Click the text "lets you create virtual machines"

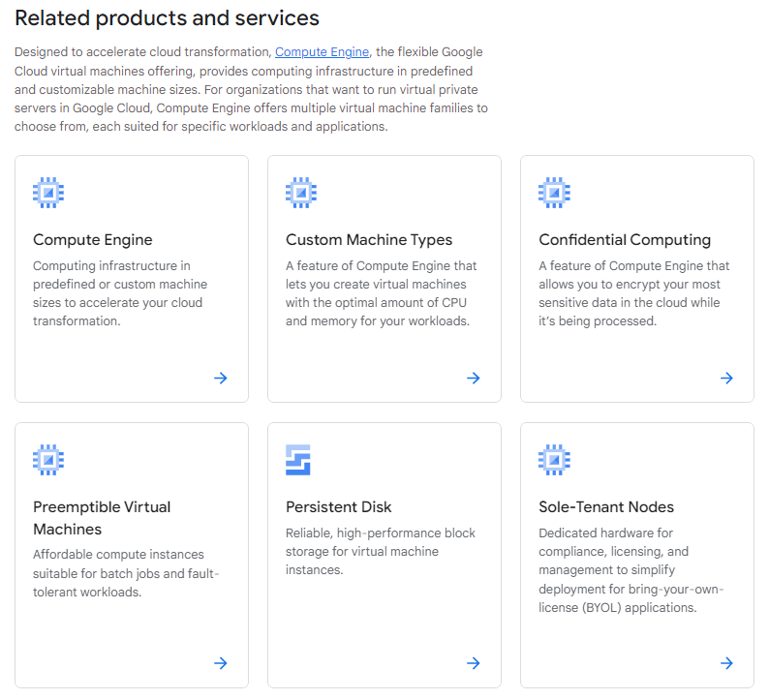coord(376,285)
